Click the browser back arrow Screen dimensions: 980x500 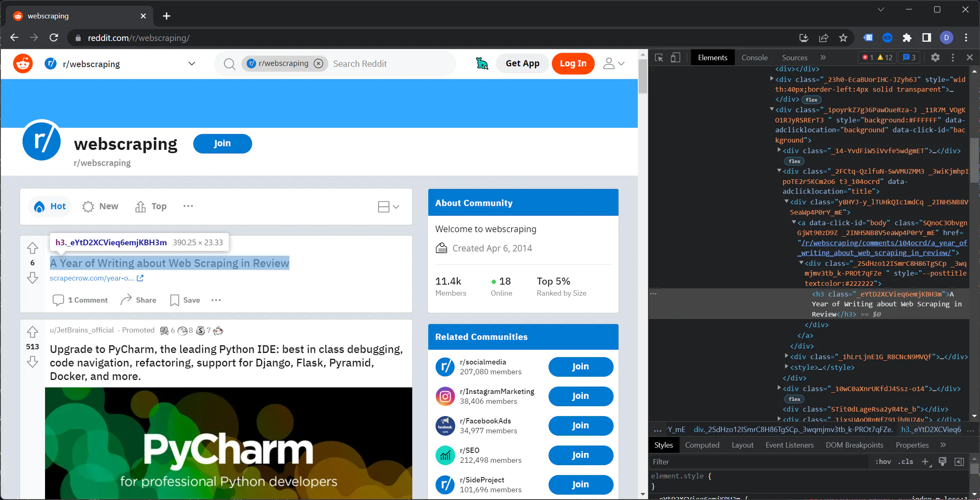[x=14, y=38]
